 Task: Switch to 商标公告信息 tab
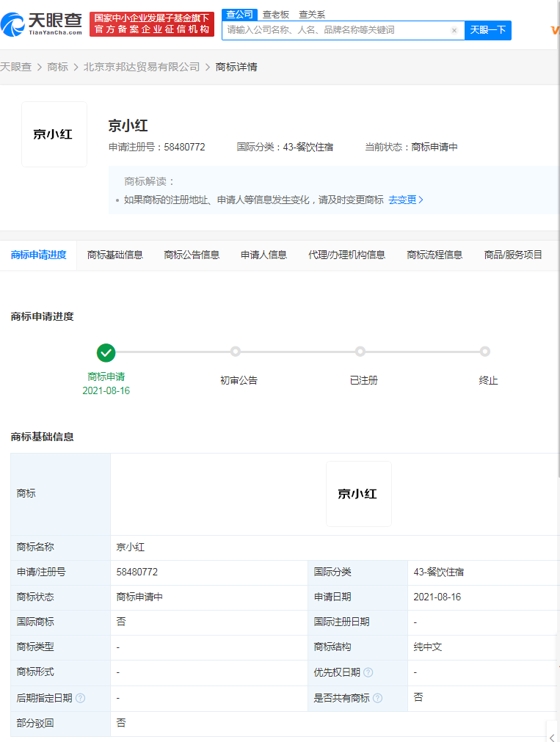click(x=192, y=255)
